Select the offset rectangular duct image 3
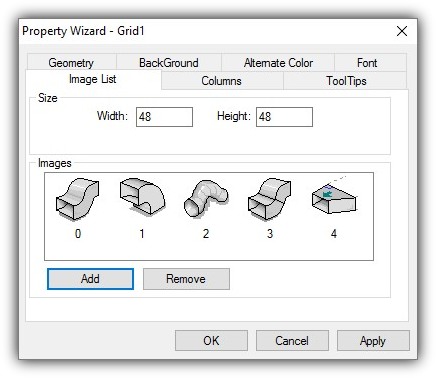This screenshot has height=378, width=436. pos(269,199)
